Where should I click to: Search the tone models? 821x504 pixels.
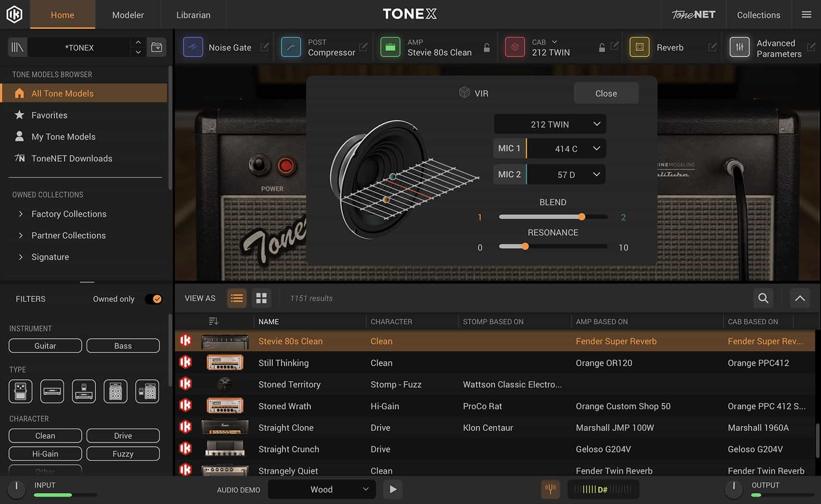pos(763,298)
